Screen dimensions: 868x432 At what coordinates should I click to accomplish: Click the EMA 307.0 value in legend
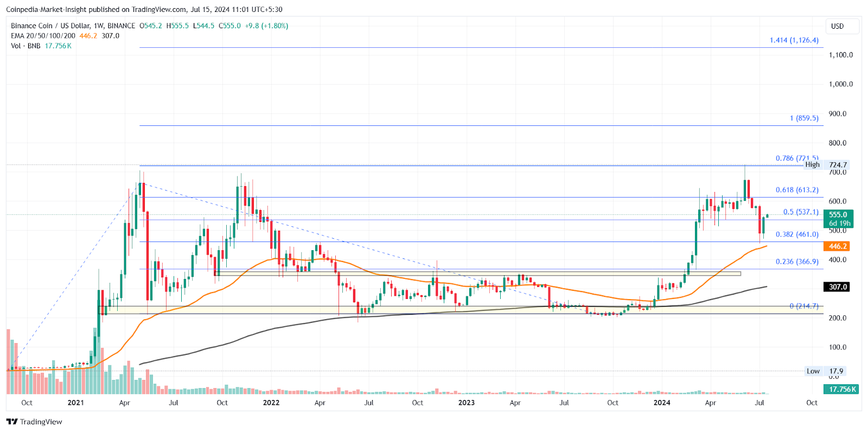[111, 36]
